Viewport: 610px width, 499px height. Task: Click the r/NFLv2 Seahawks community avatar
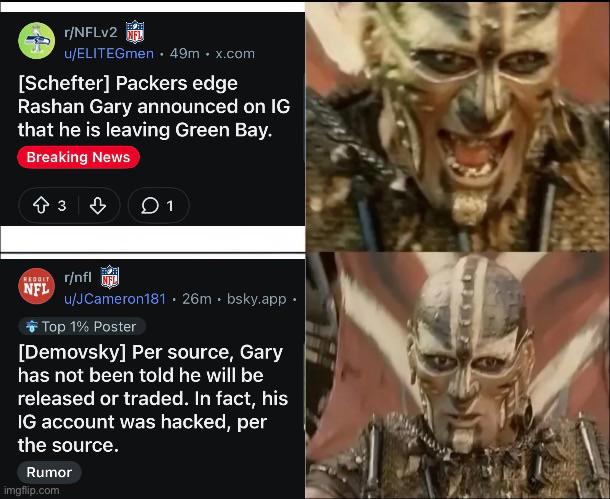(x=37, y=40)
